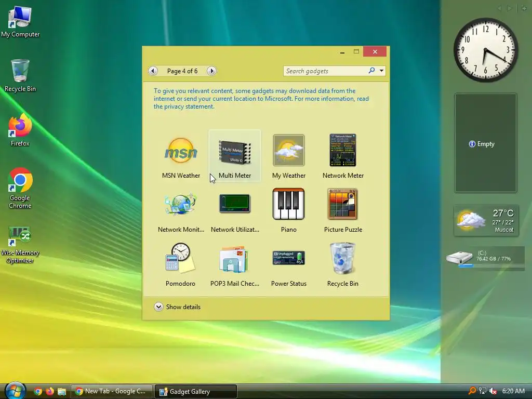
Task: Expand Show details section
Action: coord(178,307)
